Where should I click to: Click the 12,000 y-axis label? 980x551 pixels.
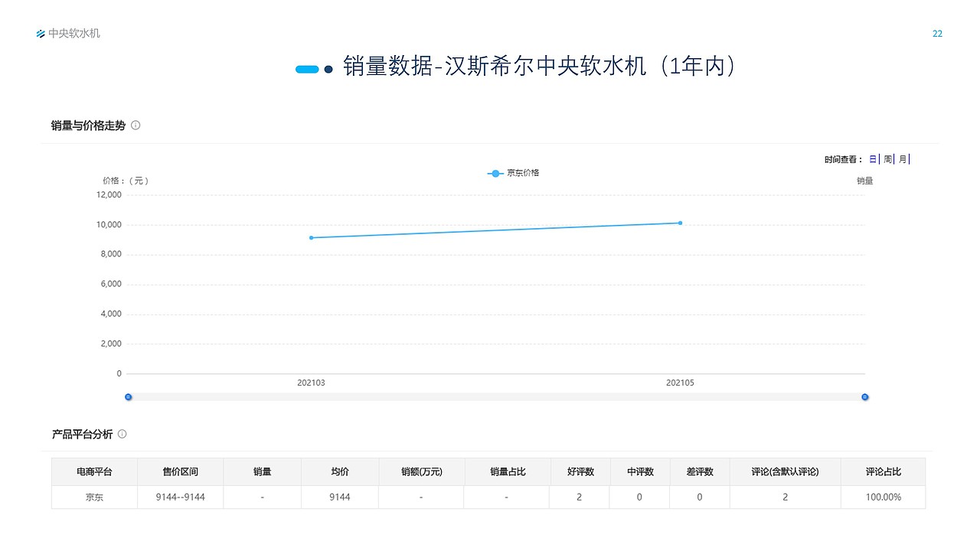pyautogui.click(x=109, y=194)
